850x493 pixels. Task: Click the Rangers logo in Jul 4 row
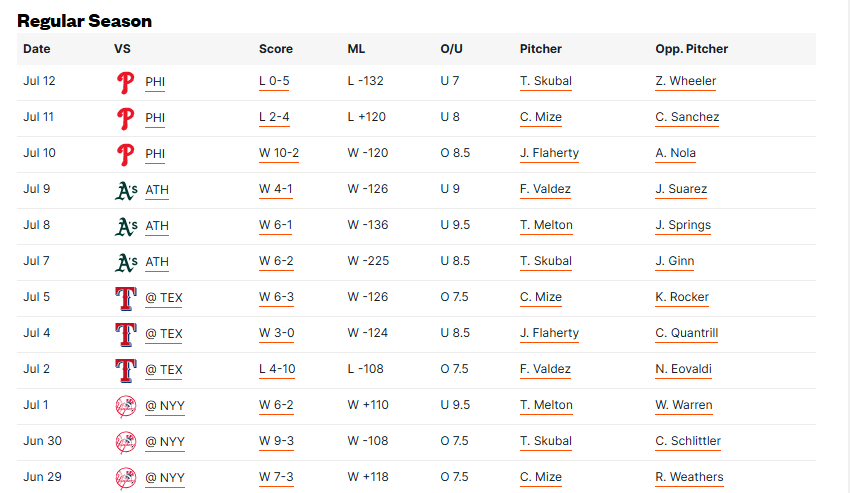point(126,335)
